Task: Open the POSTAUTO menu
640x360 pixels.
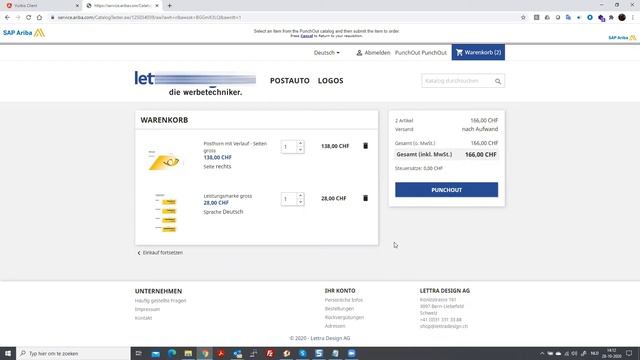Action: pos(290,81)
